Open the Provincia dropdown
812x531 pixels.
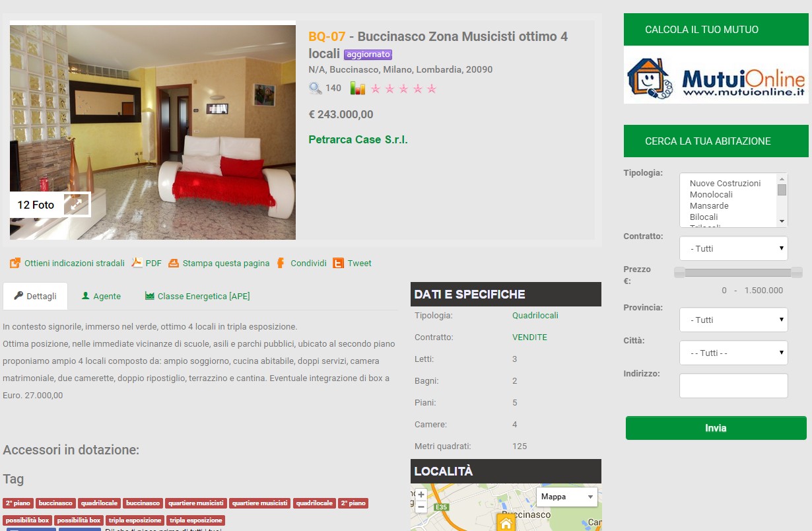(x=733, y=320)
